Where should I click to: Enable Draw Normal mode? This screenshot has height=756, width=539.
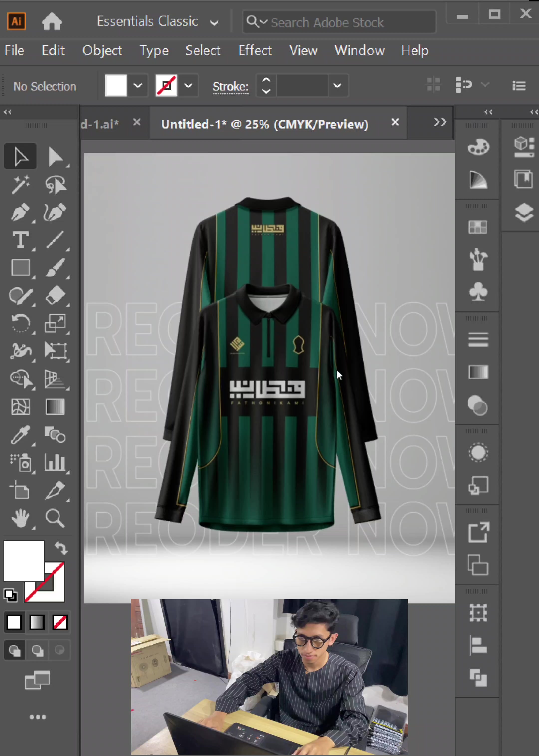[x=15, y=650]
